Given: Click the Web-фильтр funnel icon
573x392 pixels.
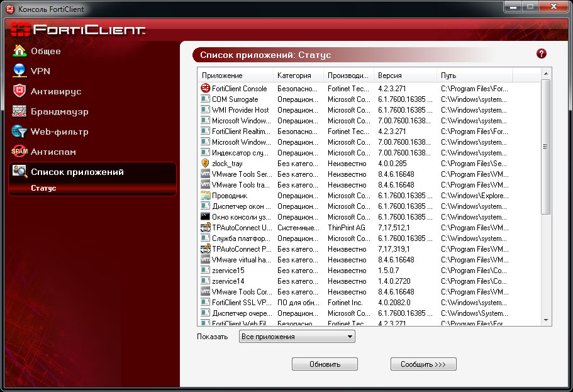Looking at the screenshot, I should (x=19, y=132).
